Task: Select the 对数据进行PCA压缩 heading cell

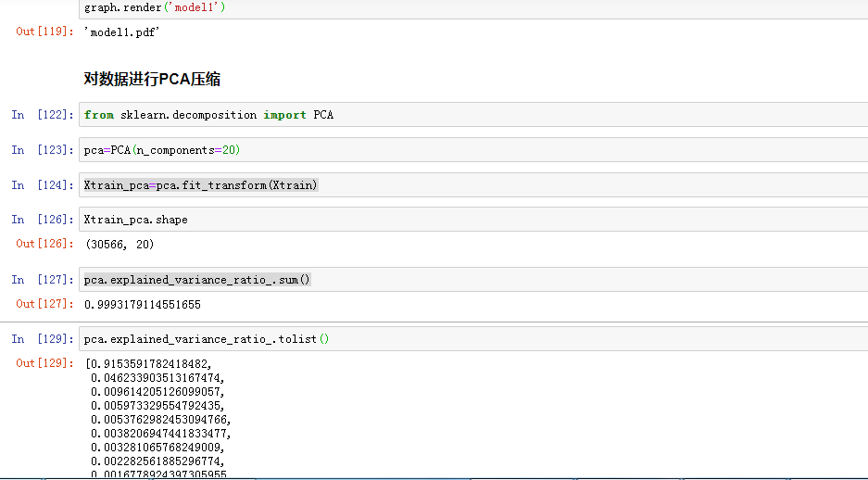Action: 152,80
